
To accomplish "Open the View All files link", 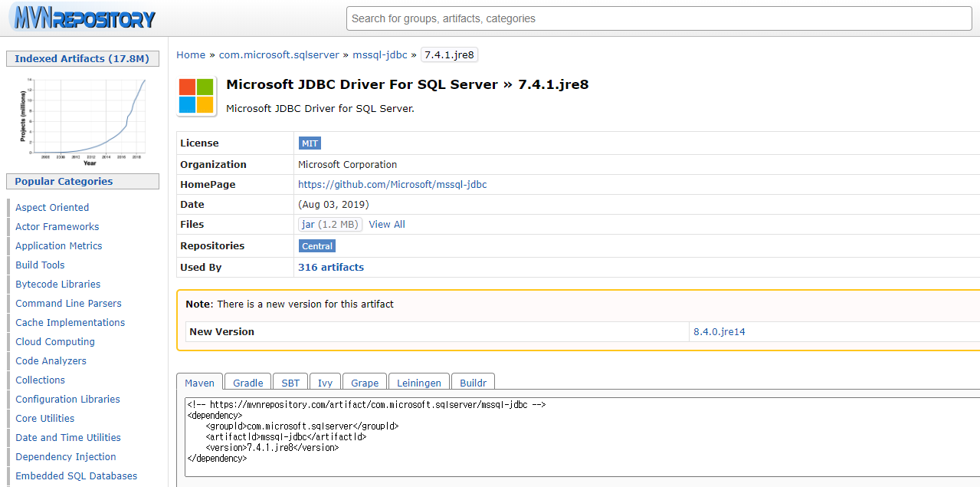I will click(x=387, y=225).
